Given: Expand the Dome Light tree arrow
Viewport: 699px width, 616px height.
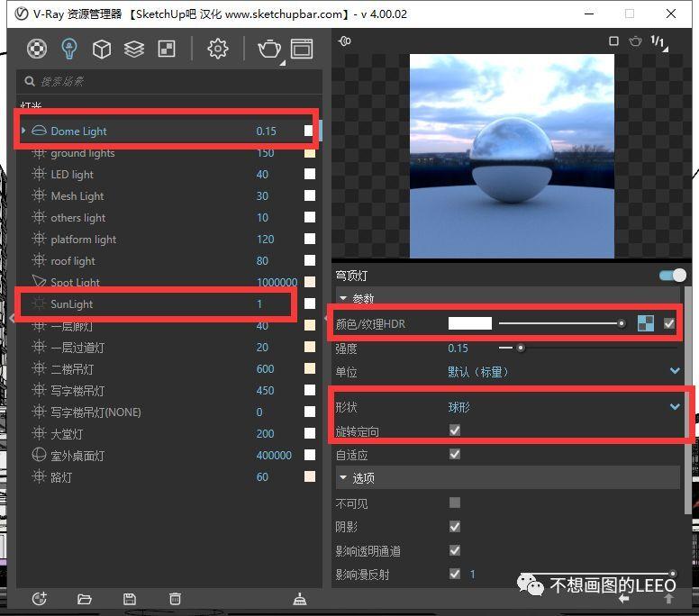Looking at the screenshot, I should (x=23, y=131).
